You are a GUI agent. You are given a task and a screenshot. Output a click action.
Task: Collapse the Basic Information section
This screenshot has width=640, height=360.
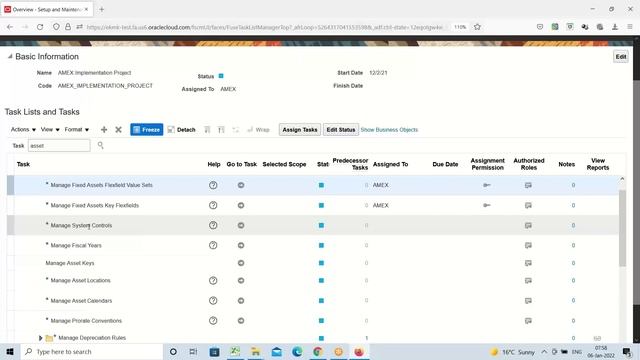(x=10, y=57)
